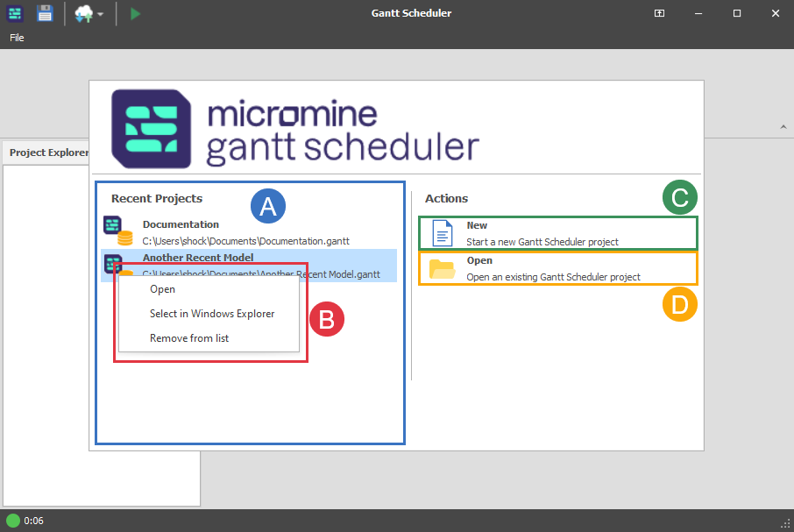
Task: Switch to the Project Explorer tab
Action: [48, 153]
